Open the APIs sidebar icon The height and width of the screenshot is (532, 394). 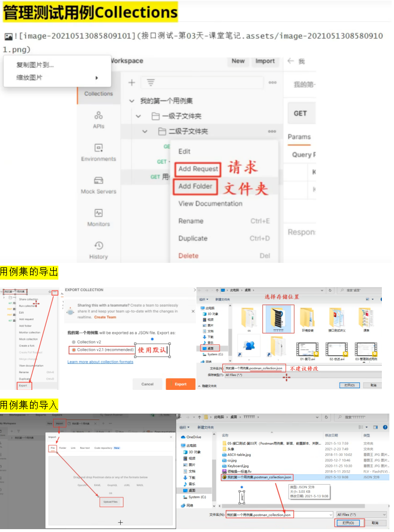(98, 116)
